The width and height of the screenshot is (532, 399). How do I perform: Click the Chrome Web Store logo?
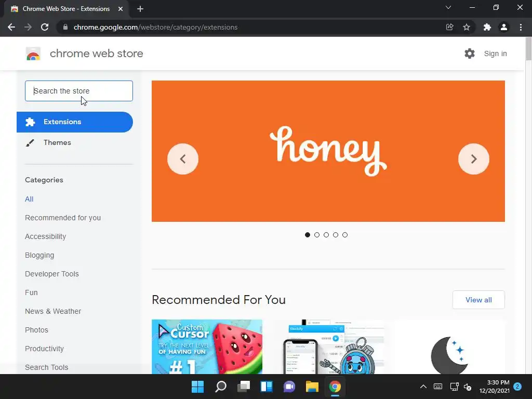[x=33, y=54]
